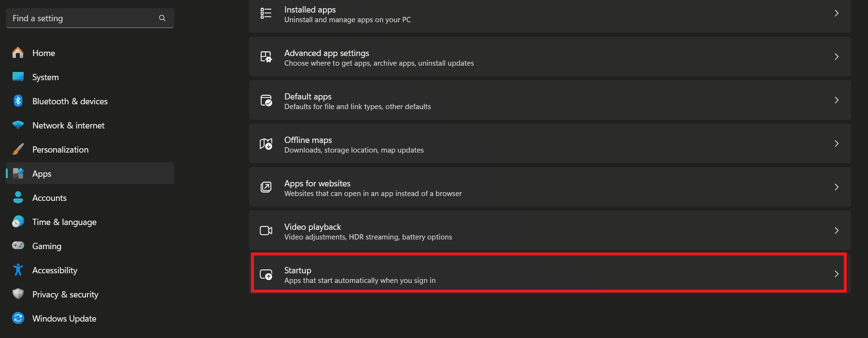Click 'Websites that can open in an app' text

pyautogui.click(x=373, y=194)
